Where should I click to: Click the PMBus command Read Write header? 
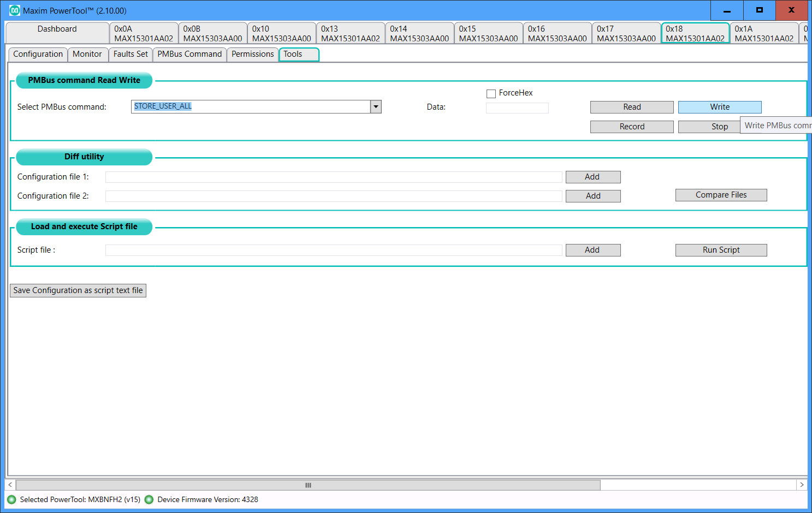84,80
